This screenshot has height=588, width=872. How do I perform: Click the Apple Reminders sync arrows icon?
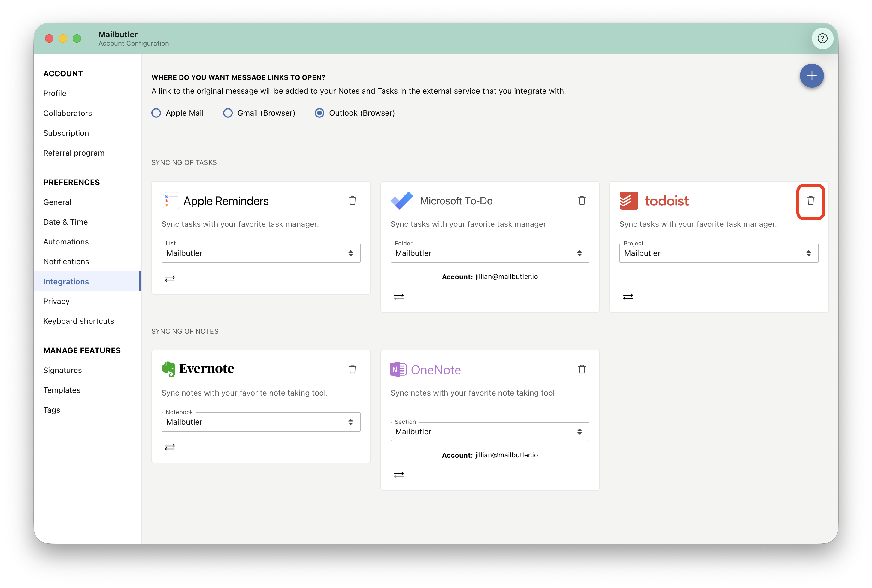pos(170,279)
